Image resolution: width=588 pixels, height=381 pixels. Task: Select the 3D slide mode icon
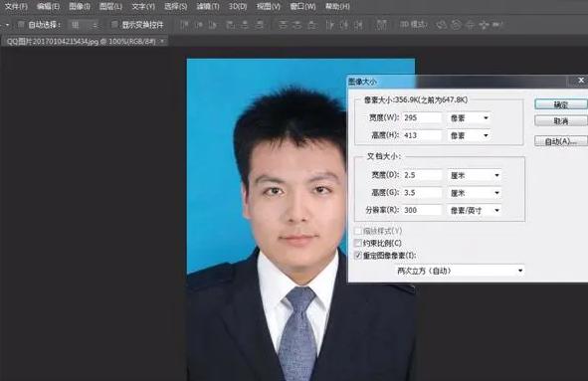[x=484, y=25]
